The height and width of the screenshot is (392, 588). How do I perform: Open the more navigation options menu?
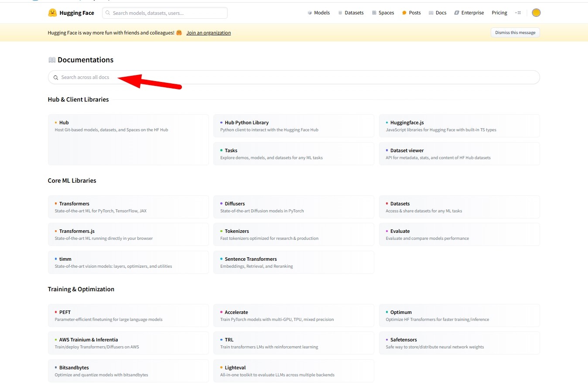coord(518,13)
